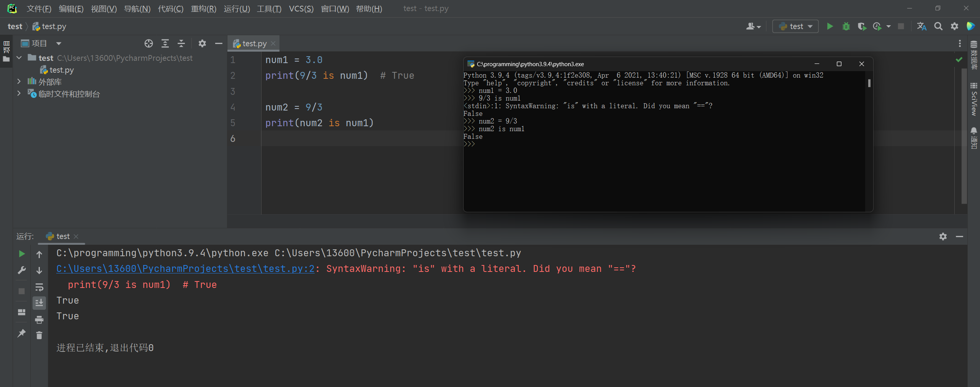Click the profiler run icon
The width and height of the screenshot is (980, 387).
click(877, 26)
